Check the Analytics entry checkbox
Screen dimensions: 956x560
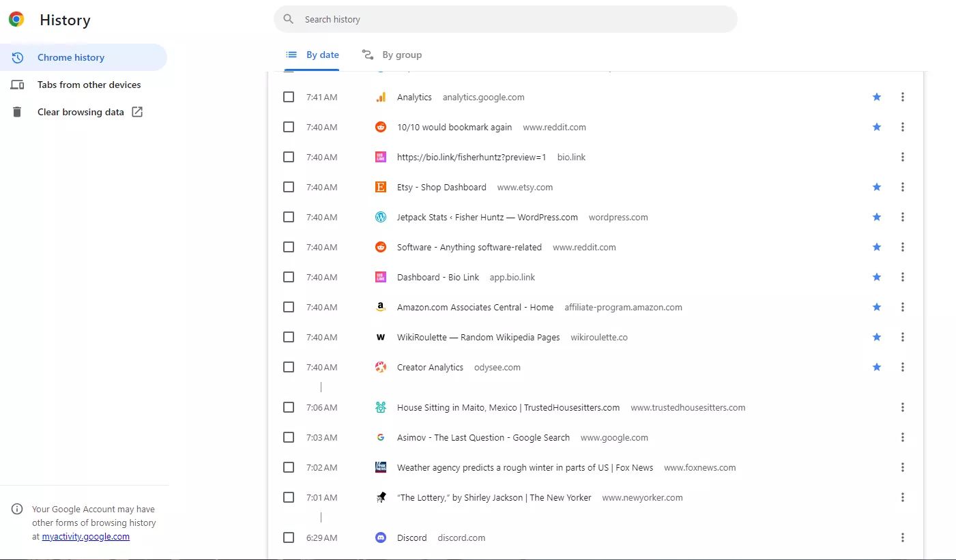click(x=289, y=97)
